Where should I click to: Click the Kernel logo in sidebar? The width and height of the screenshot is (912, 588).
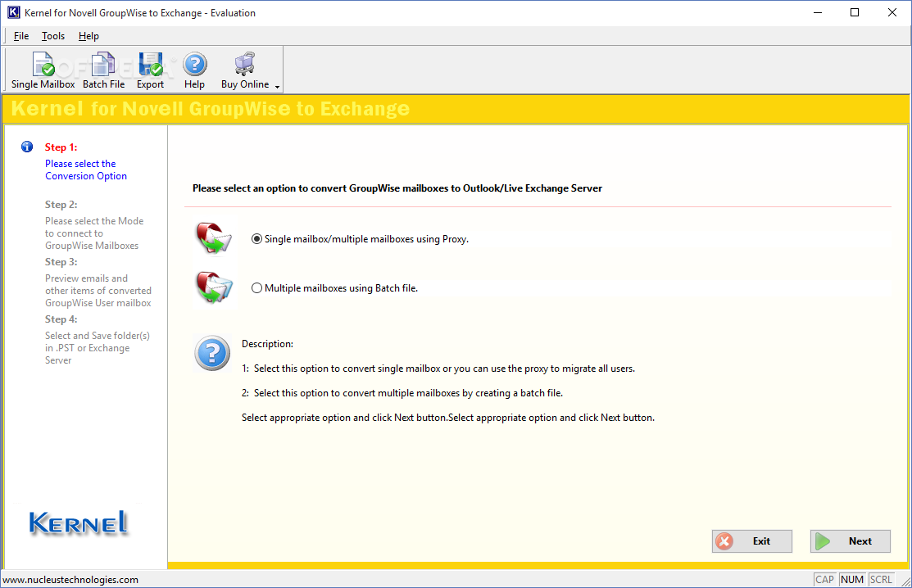[x=79, y=523]
